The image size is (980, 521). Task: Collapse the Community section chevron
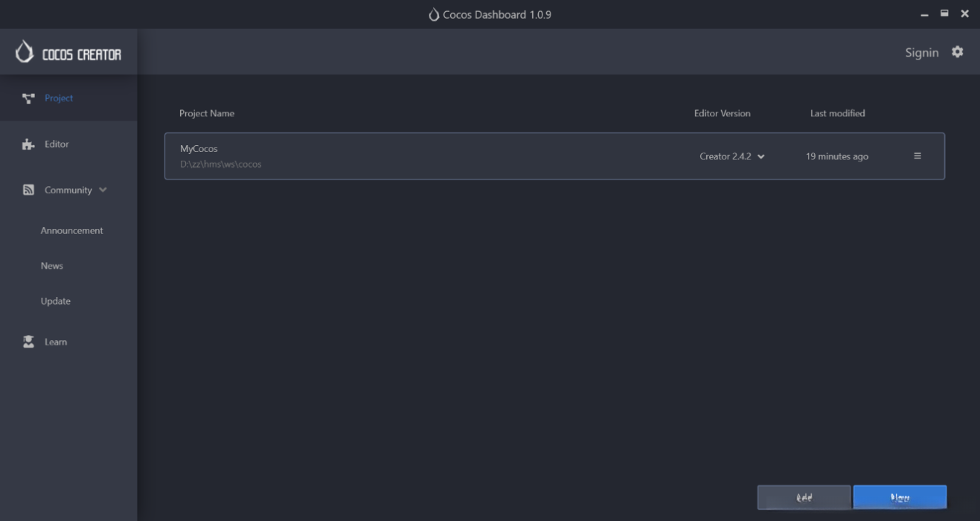[x=103, y=191]
